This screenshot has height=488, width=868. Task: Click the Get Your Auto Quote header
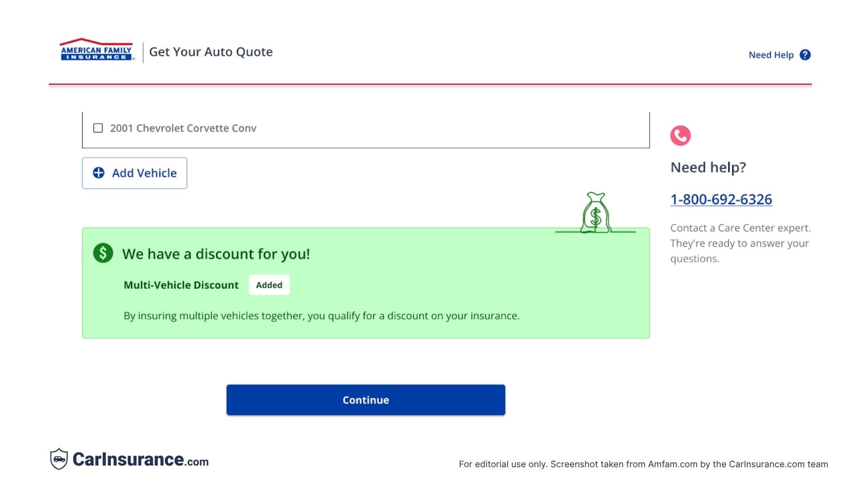pos(211,52)
